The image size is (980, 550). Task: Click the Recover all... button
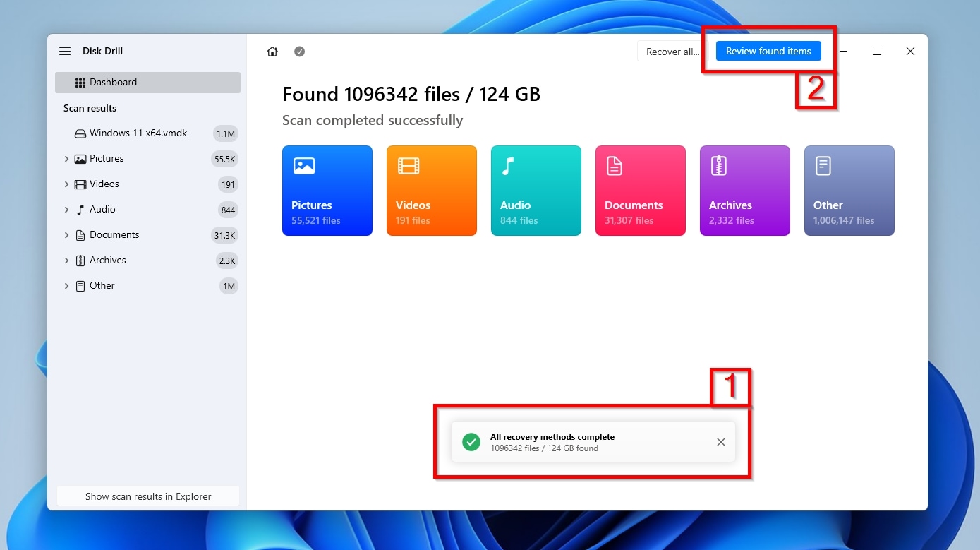click(x=672, y=52)
